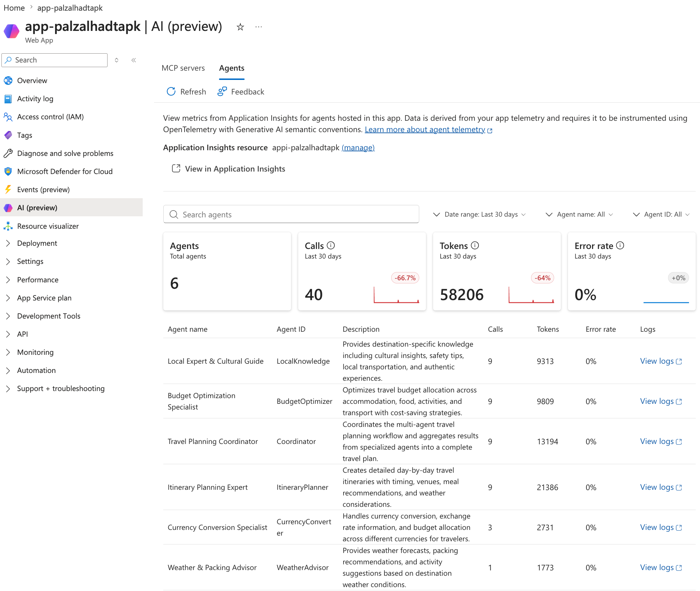The height and width of the screenshot is (591, 700).
Task: Click the Agent name column header
Action: pos(187,329)
